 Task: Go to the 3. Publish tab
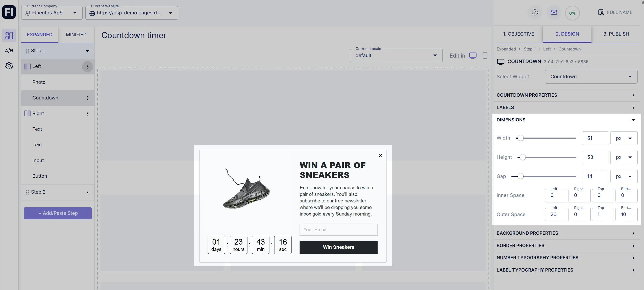click(x=616, y=34)
